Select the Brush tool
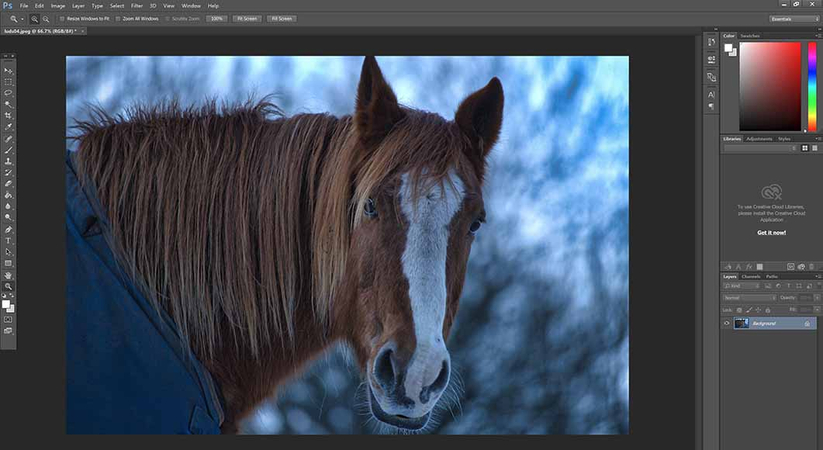823x450 pixels. tap(8, 150)
